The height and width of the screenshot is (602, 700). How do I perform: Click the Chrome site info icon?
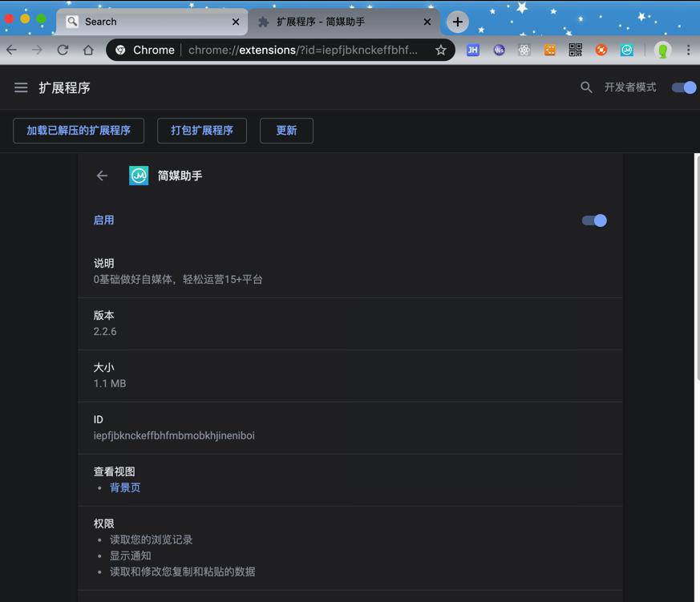[x=120, y=50]
